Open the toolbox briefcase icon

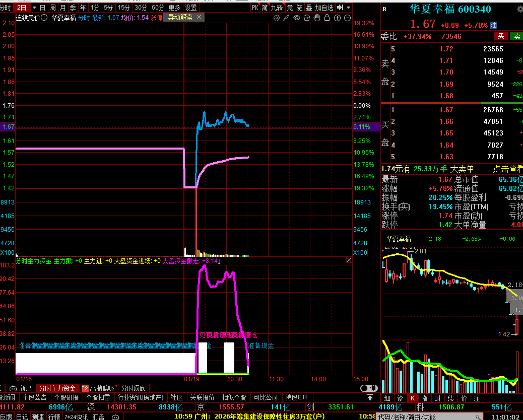click(x=307, y=18)
